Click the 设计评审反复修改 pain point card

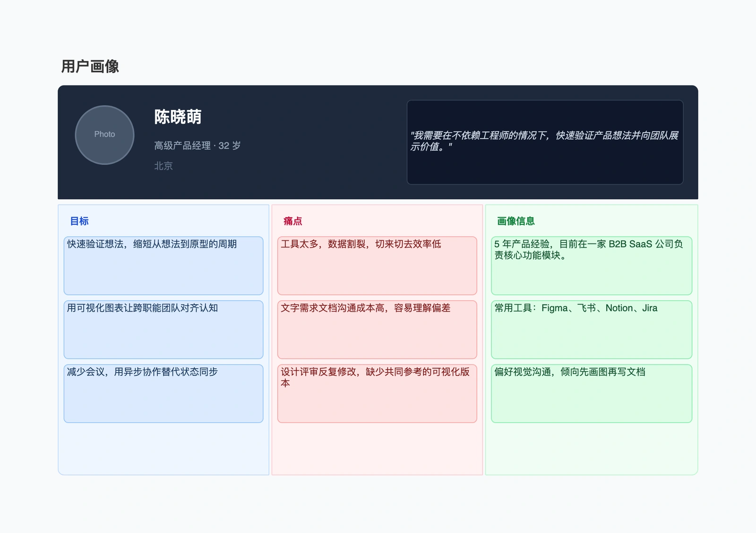coord(378,393)
